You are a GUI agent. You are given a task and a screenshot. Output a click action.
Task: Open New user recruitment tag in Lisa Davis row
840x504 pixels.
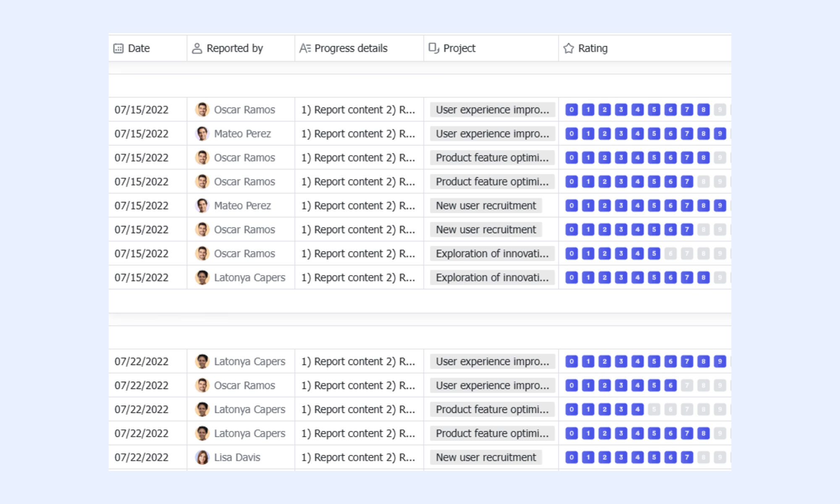(486, 457)
